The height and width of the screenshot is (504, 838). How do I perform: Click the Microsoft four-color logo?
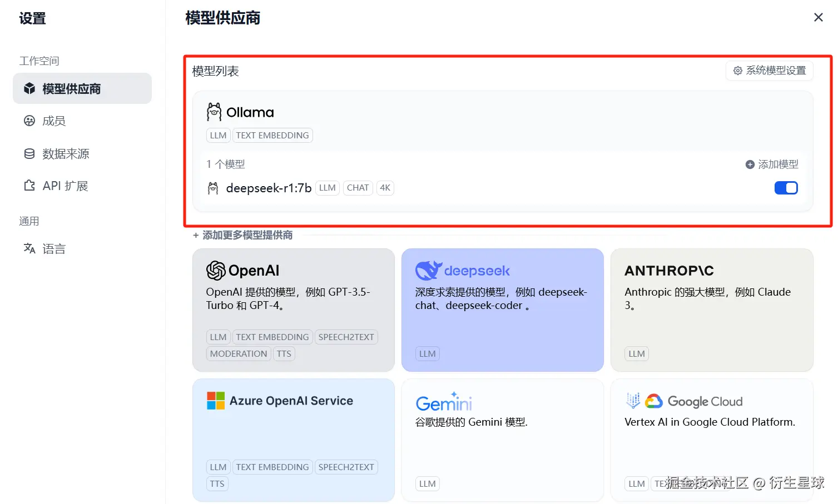[216, 401]
